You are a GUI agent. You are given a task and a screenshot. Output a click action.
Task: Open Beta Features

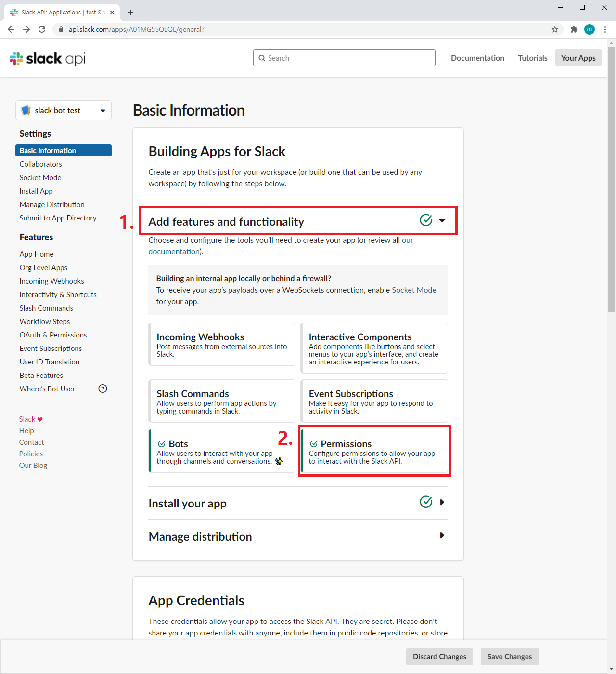(x=41, y=376)
